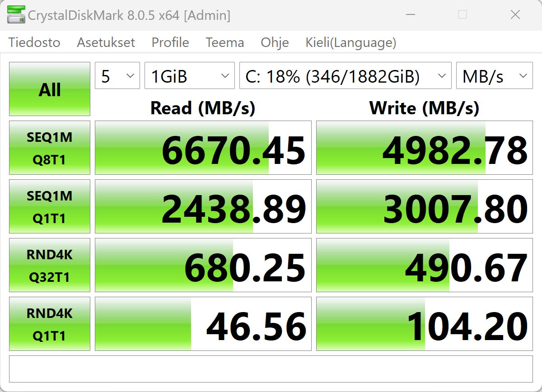
Task: Open the Profile menu
Action: (x=170, y=43)
